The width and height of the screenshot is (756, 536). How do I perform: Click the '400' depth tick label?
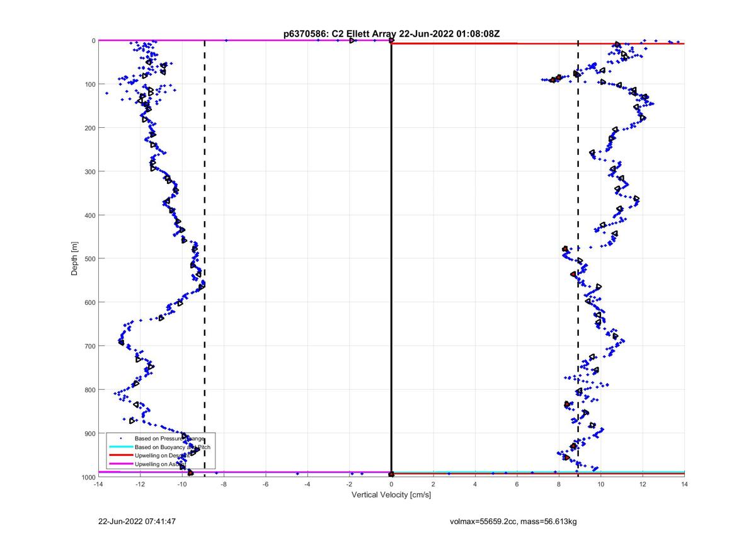tap(89, 215)
